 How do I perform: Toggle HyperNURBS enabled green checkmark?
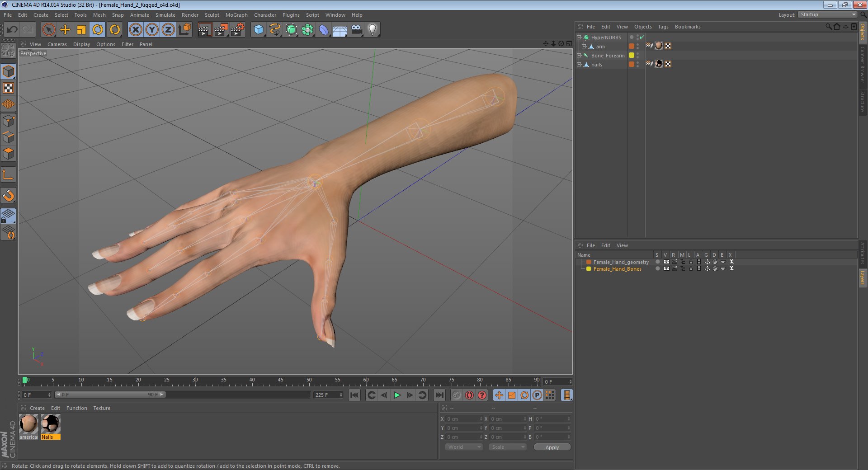(x=642, y=38)
